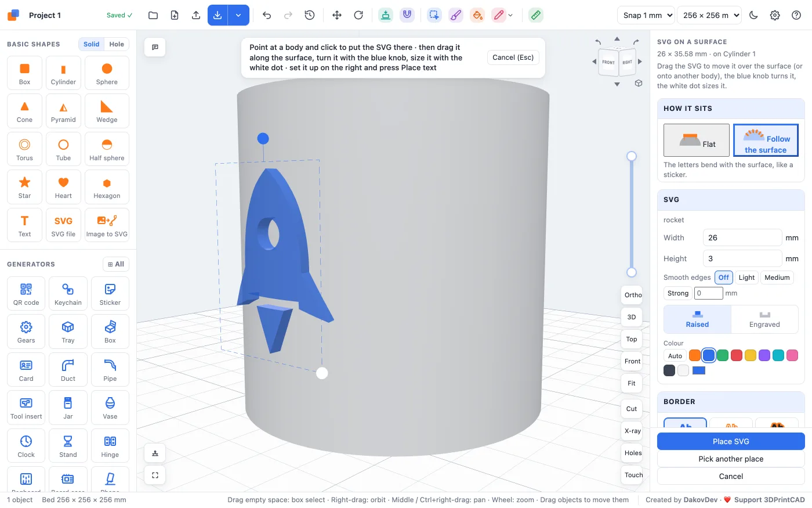
Task: Expand the export options arrow
Action: pos(238,15)
